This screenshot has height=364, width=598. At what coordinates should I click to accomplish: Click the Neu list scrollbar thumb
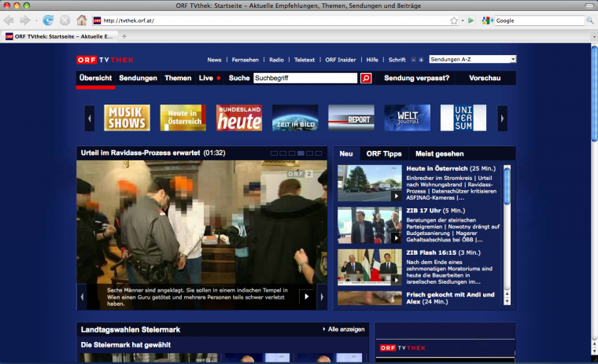[x=507, y=186]
